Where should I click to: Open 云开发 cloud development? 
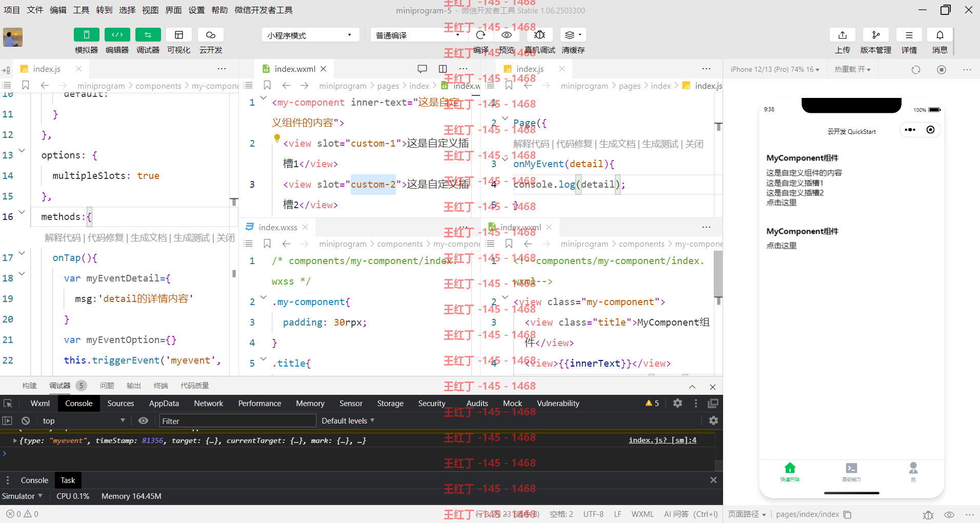[210, 35]
